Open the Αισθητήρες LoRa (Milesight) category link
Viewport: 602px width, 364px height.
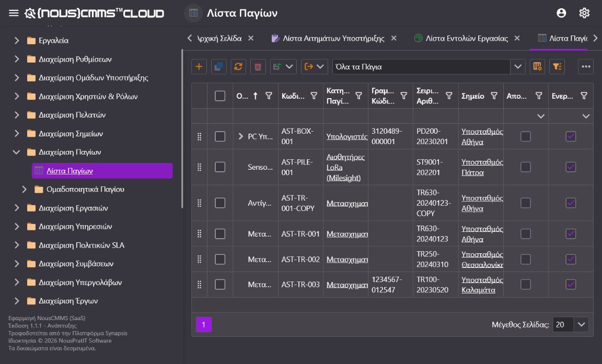click(345, 168)
